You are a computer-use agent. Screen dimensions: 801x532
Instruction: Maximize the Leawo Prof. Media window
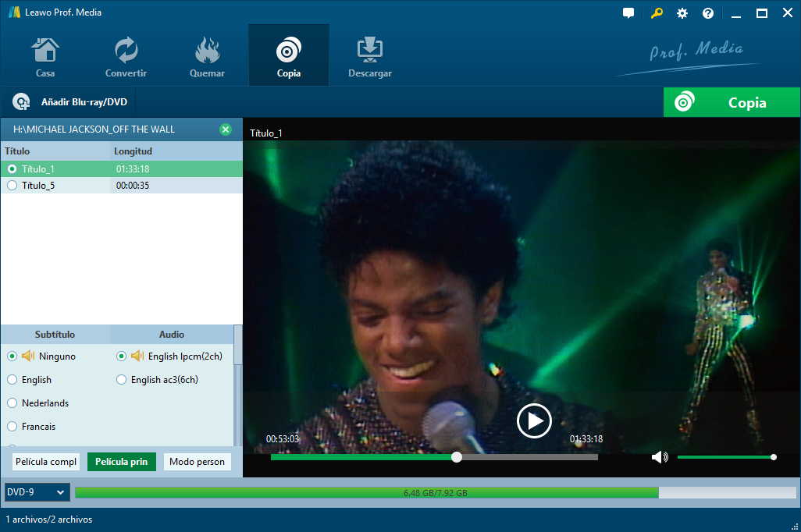point(762,13)
